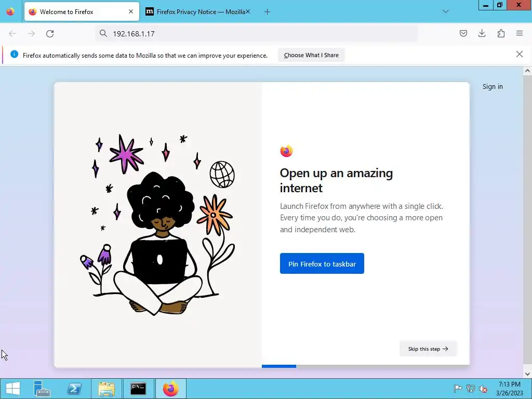Click the 'Open up an amazing internet' heading

tap(336, 180)
